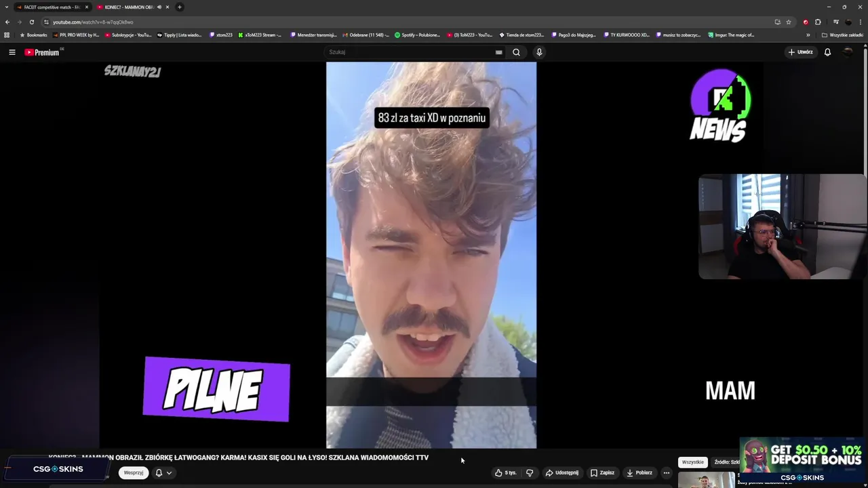Open the tab search chevron

6,7
